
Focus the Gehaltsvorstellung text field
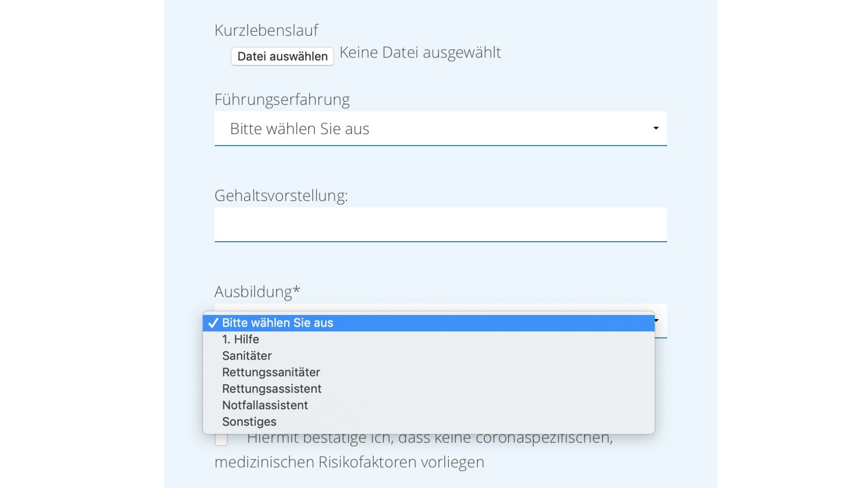click(440, 225)
